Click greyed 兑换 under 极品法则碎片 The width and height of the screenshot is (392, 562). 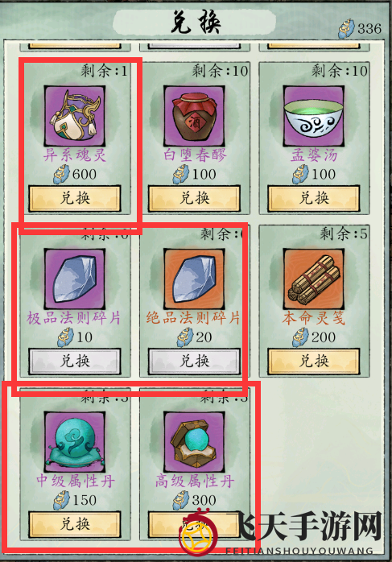click(x=75, y=362)
